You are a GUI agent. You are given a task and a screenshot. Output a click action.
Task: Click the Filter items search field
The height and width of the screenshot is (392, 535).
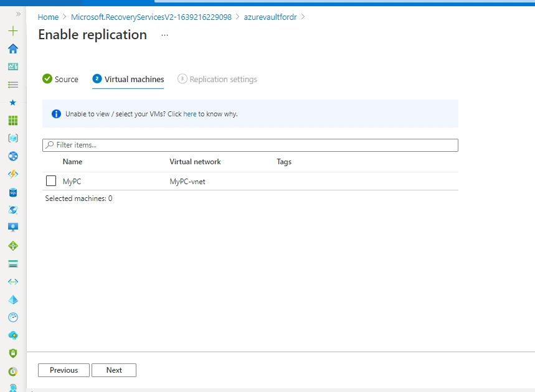pyautogui.click(x=249, y=145)
